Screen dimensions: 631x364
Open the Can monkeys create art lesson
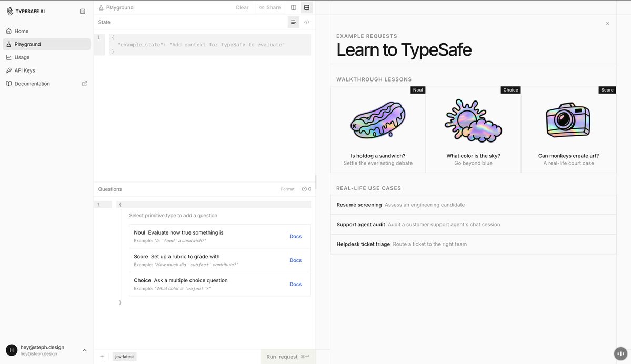coord(568,129)
